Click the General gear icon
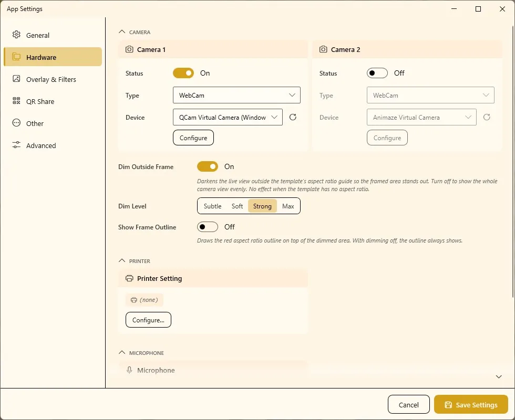The image size is (515, 420). tap(16, 35)
